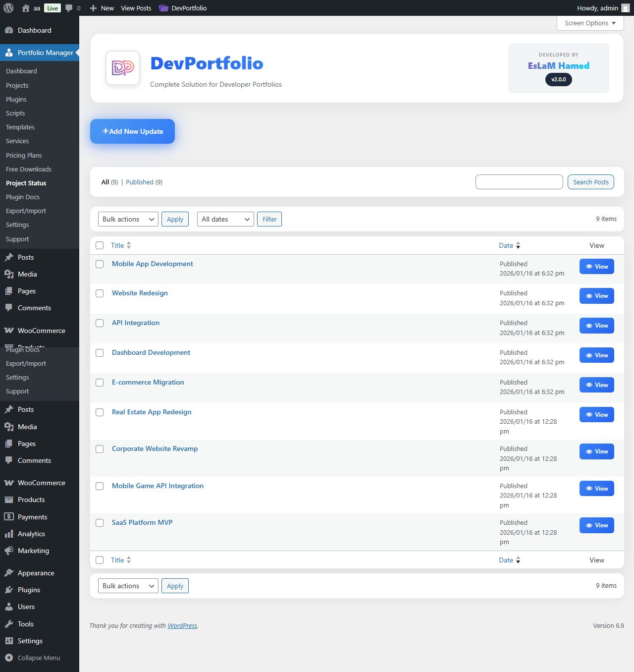This screenshot has width=634, height=672.
Task: Click the eye icon for Dashboard Development
Action: [589, 355]
